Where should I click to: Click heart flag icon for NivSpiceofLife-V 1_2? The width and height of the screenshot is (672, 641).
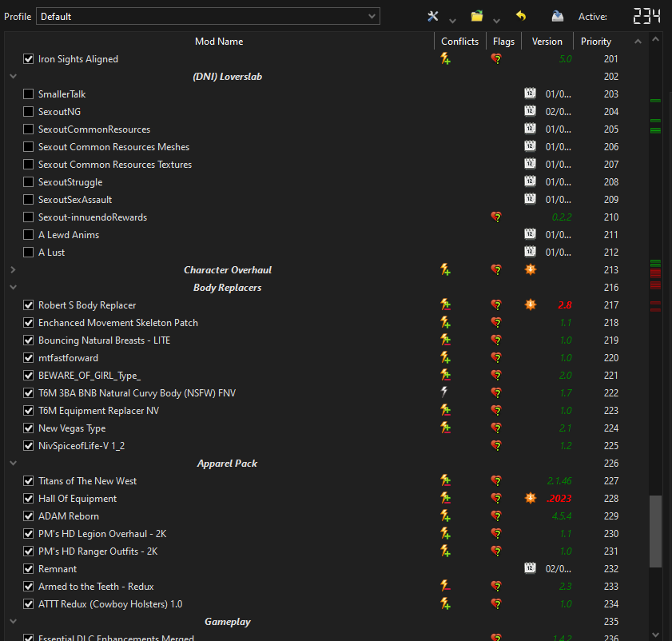(x=496, y=445)
